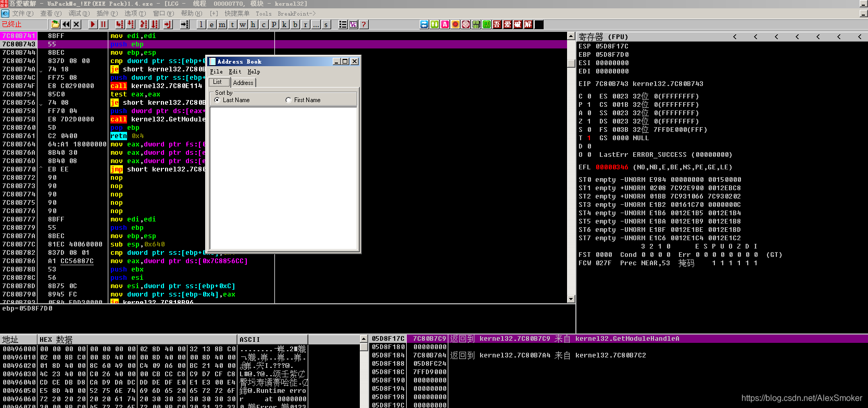Open the 选项(T) options menu

coord(135,14)
